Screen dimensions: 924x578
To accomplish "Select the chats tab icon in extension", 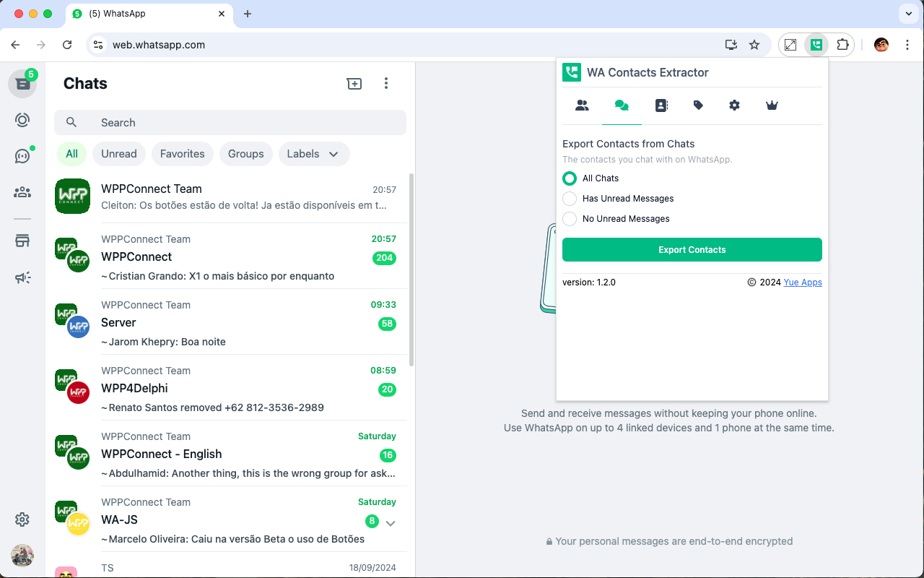I will click(x=622, y=105).
